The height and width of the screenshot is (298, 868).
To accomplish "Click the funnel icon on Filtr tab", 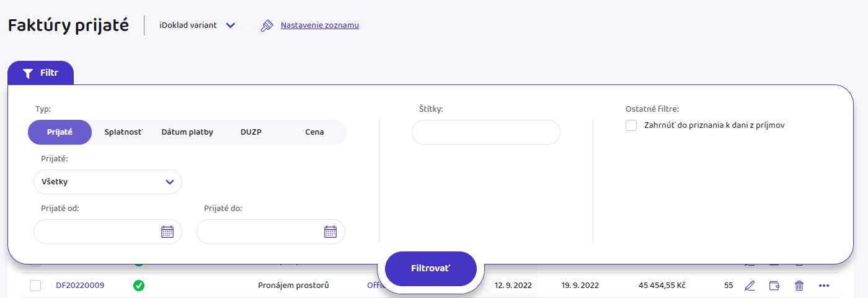I will pyautogui.click(x=27, y=73).
